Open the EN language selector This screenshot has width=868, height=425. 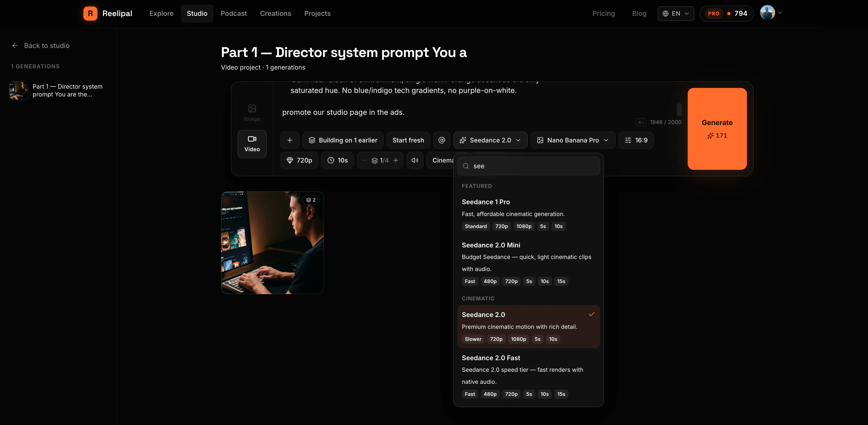[x=676, y=14]
